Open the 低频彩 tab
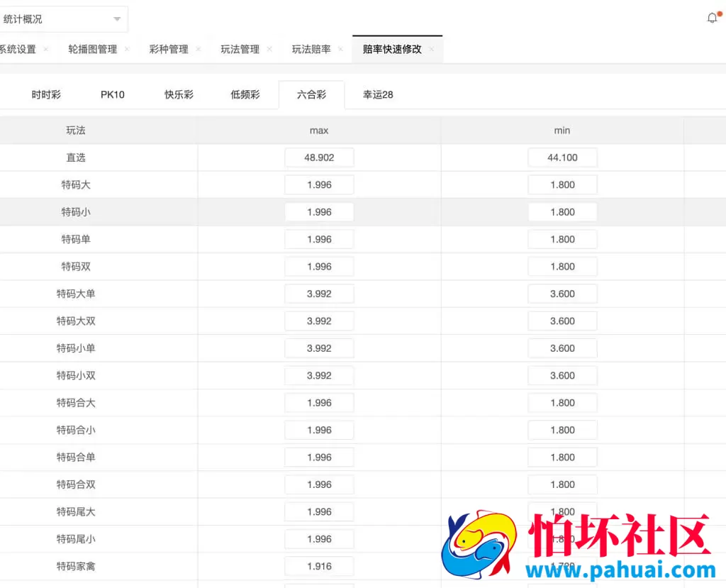 [245, 94]
